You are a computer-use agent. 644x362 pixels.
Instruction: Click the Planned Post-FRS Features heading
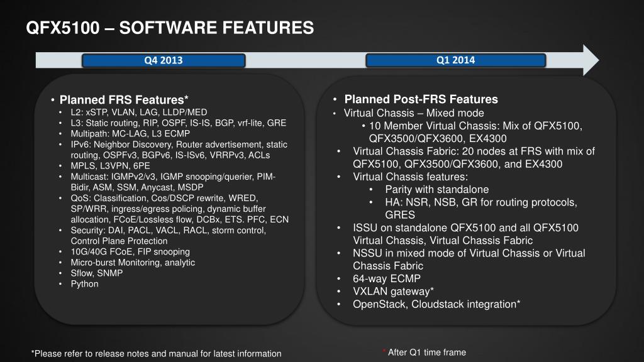tap(421, 99)
